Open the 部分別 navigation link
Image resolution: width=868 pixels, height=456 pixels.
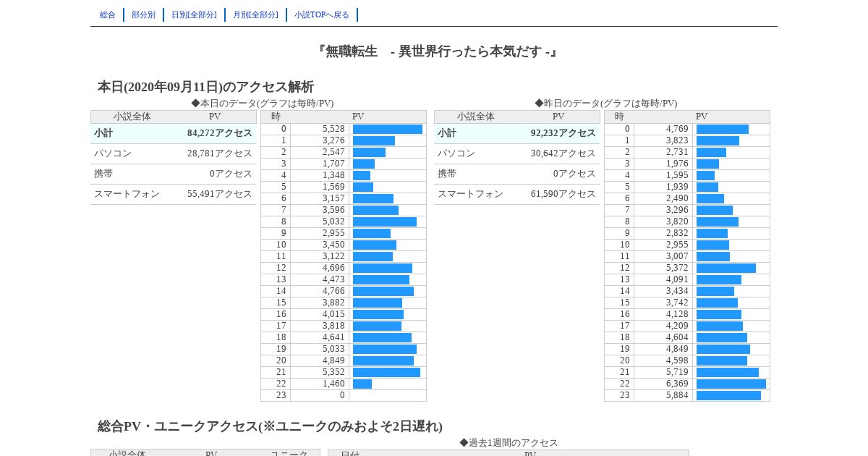(x=143, y=14)
